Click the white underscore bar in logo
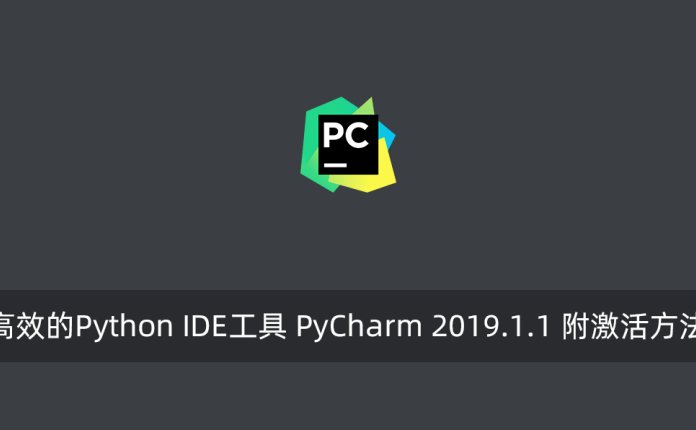This screenshot has width=696, height=430. pos(335,165)
